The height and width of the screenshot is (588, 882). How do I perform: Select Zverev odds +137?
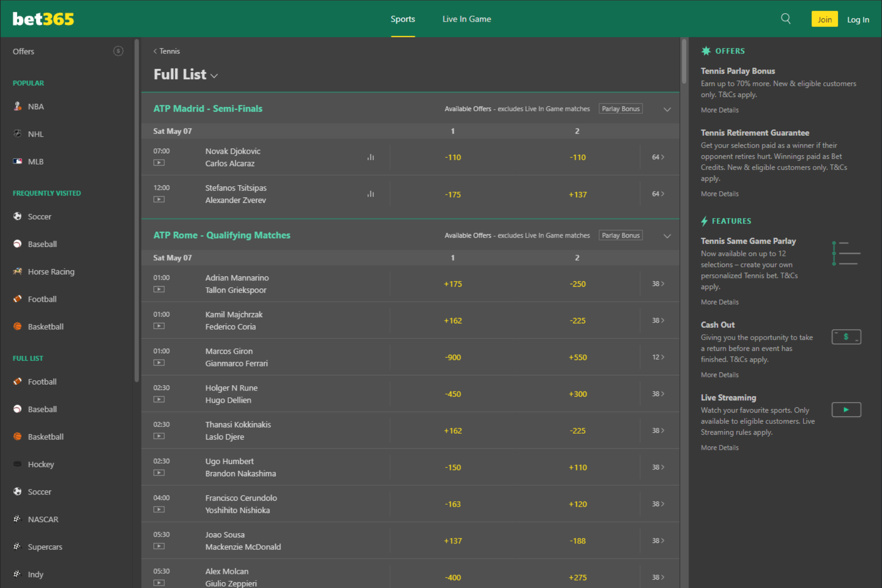click(x=578, y=195)
